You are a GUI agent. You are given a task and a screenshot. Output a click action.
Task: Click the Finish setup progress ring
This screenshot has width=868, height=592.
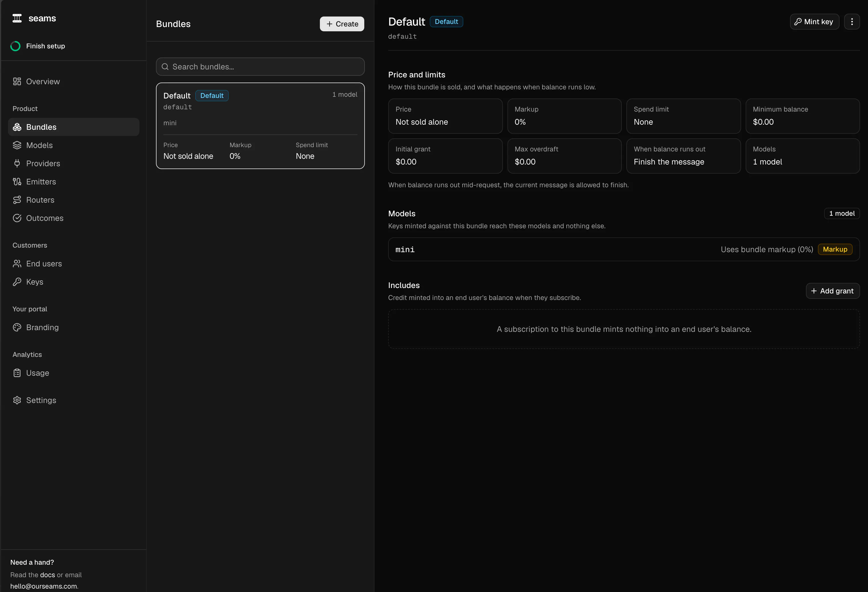pyautogui.click(x=15, y=46)
